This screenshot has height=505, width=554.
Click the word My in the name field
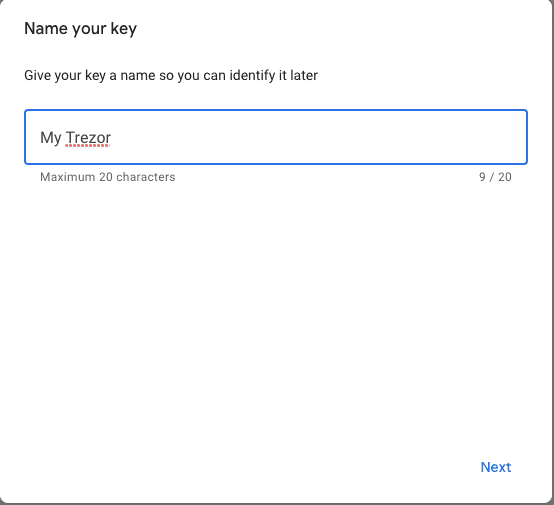(51, 138)
